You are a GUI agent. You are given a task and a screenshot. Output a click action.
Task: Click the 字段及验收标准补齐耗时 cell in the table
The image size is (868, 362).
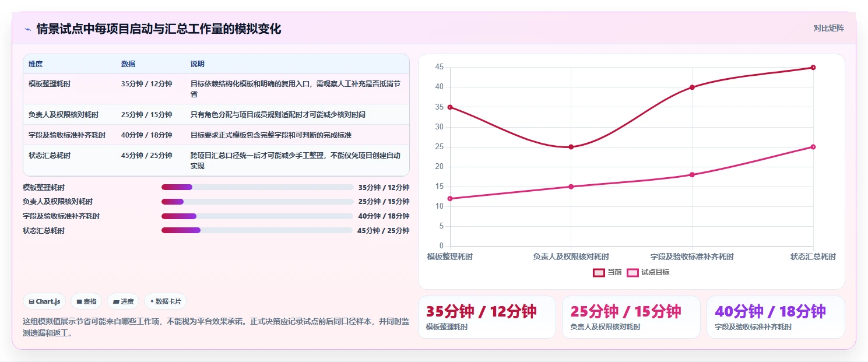point(69,135)
